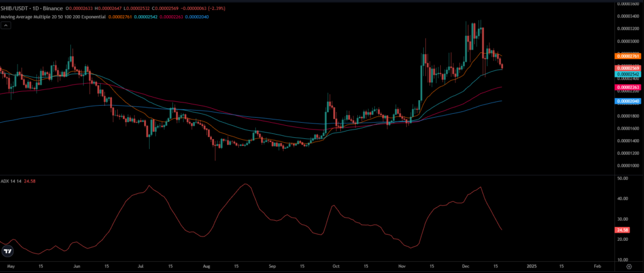Click the Aug label on time axis
The height and width of the screenshot is (273, 644).
tap(207, 266)
